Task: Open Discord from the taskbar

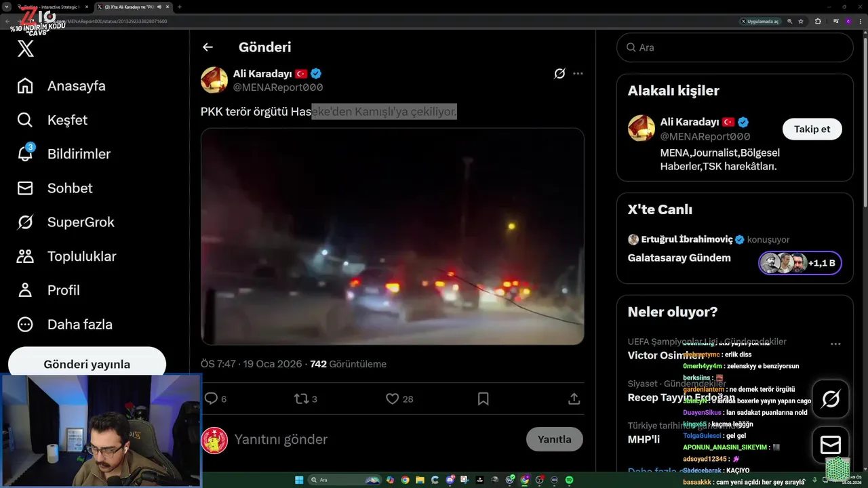Action: click(x=450, y=480)
